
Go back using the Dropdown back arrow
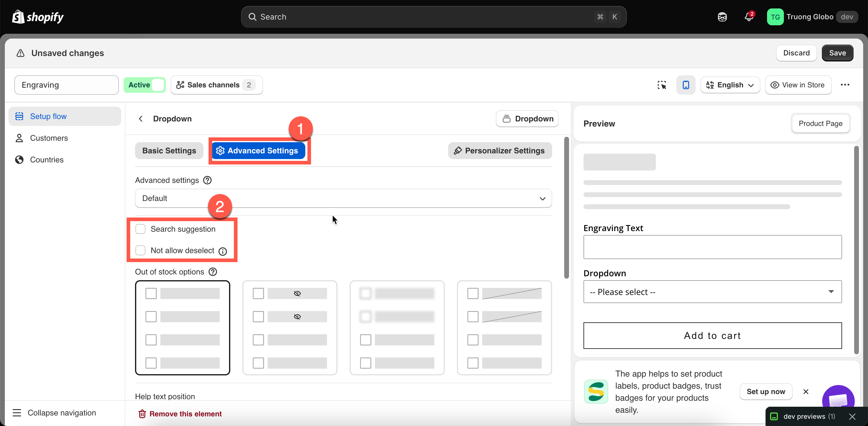[141, 118]
